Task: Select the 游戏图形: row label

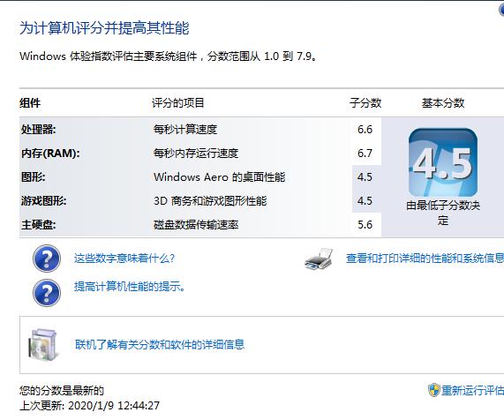Action: point(44,201)
